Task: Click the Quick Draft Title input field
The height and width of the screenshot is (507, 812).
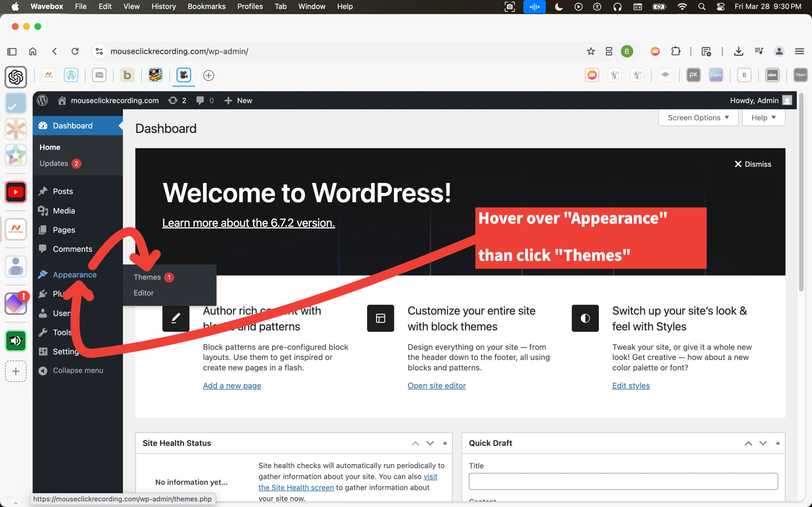Action: tap(623, 481)
